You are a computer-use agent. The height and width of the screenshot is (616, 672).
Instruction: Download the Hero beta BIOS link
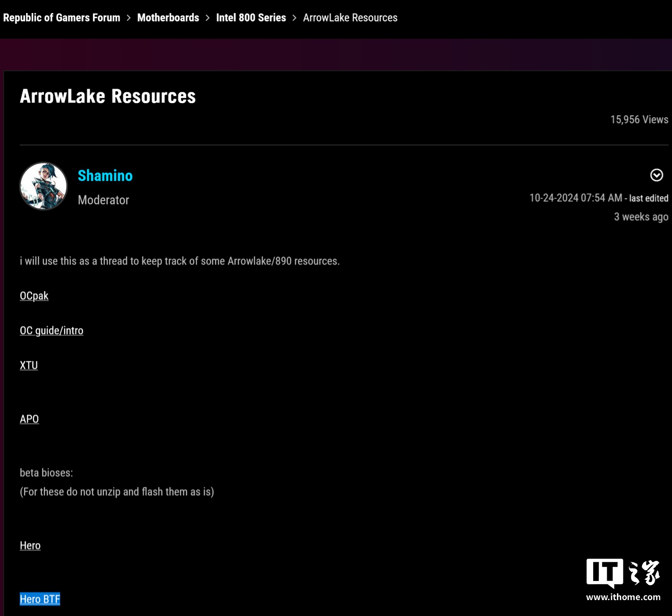point(30,546)
